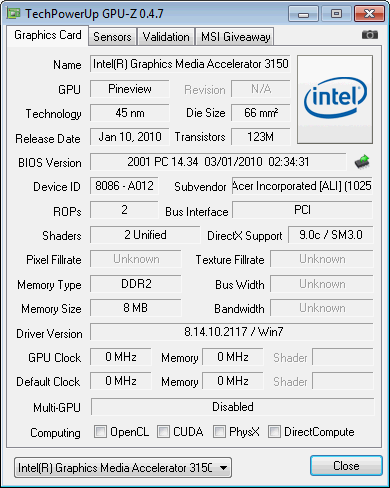Click the Texture Fillrate Unknown field
This screenshot has width=390, height=488.
click(x=322, y=259)
